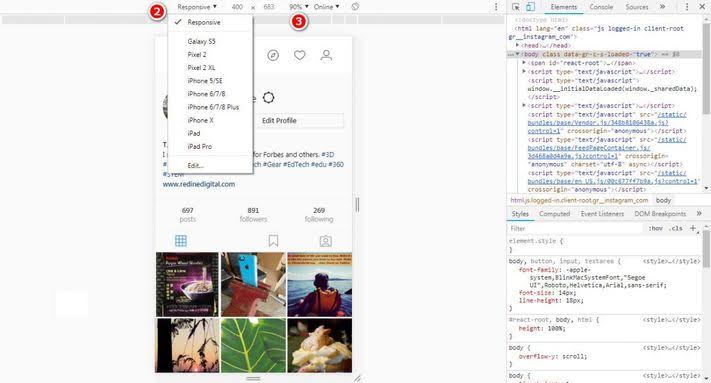711x383 pixels.
Task: Switch to the Sources tab
Action: tap(637, 7)
